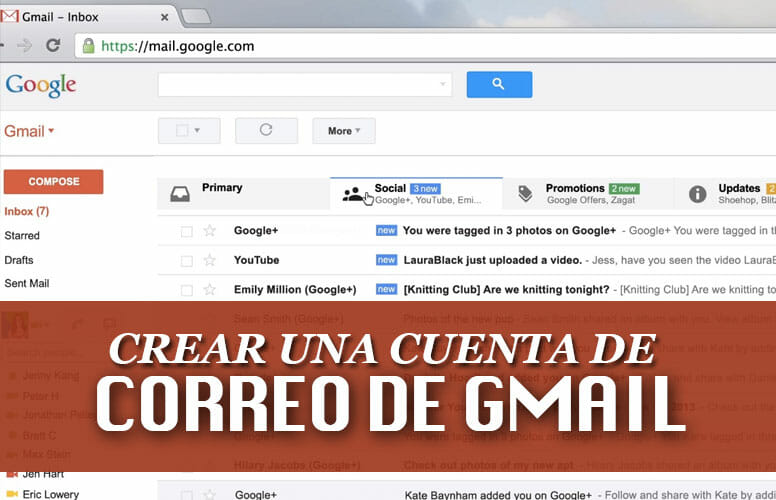Click the Google logo
Image resolution: width=776 pixels, height=500 pixels.
tap(41, 85)
